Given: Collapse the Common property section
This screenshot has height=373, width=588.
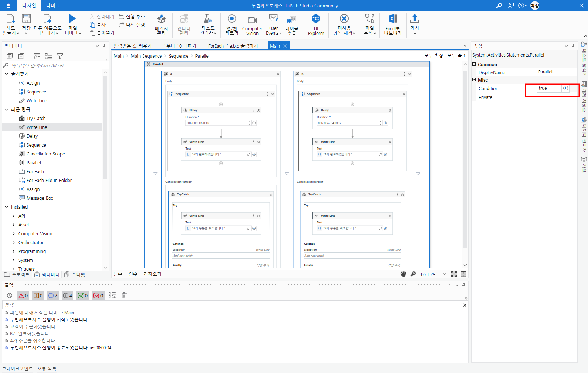Looking at the screenshot, I should 474,64.
